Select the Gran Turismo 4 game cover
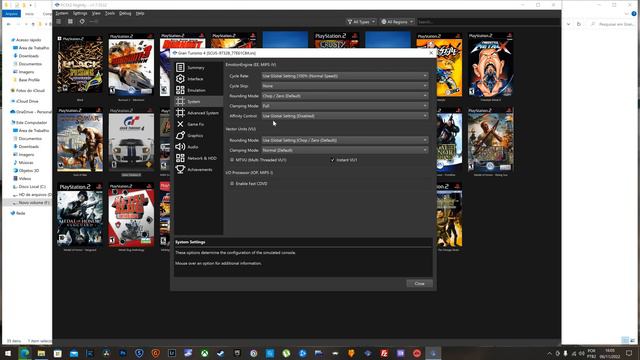This screenshot has height=360, width=640. [131, 140]
